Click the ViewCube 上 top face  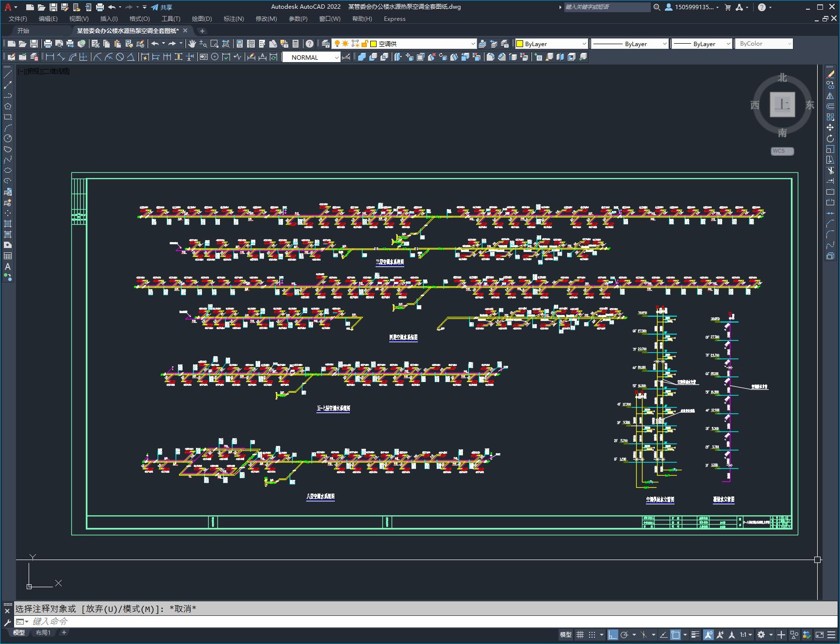[x=782, y=104]
